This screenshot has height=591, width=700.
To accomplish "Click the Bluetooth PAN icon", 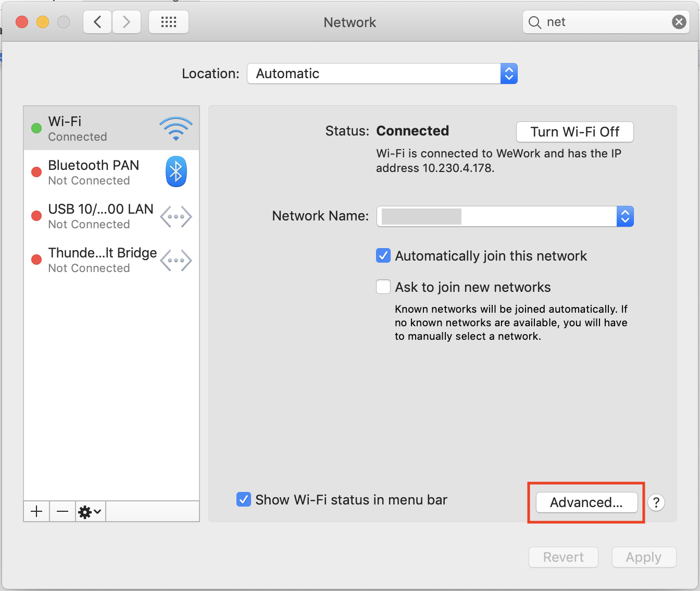I will point(176,171).
